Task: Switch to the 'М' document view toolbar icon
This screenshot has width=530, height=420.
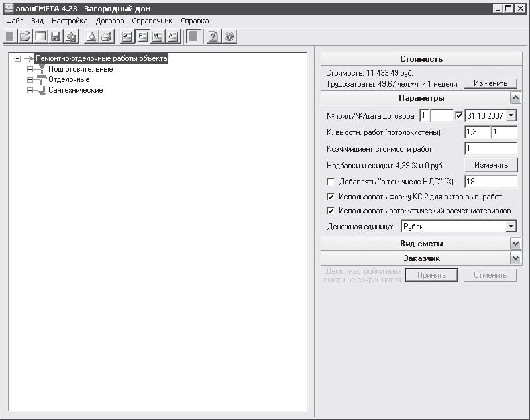Action: coord(157,36)
